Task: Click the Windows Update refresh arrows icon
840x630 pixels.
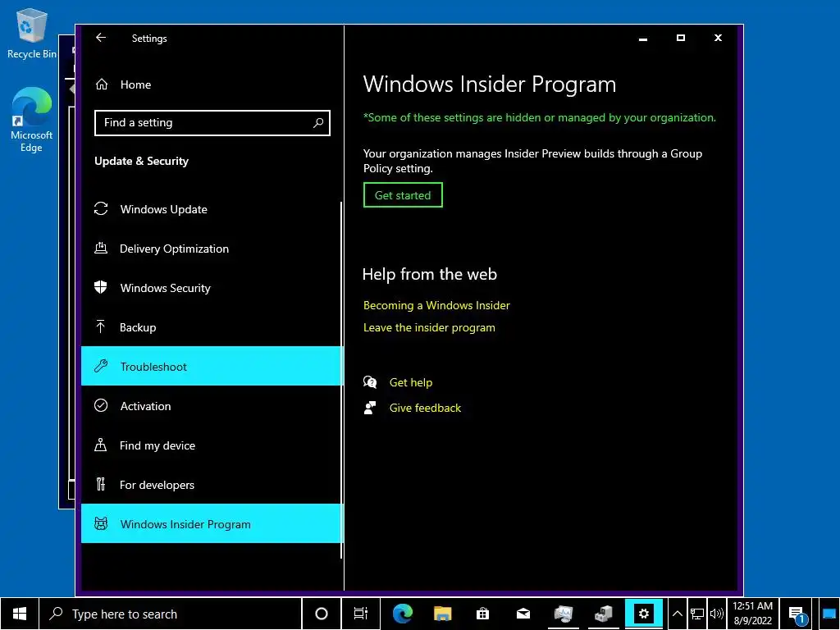Action: point(101,209)
